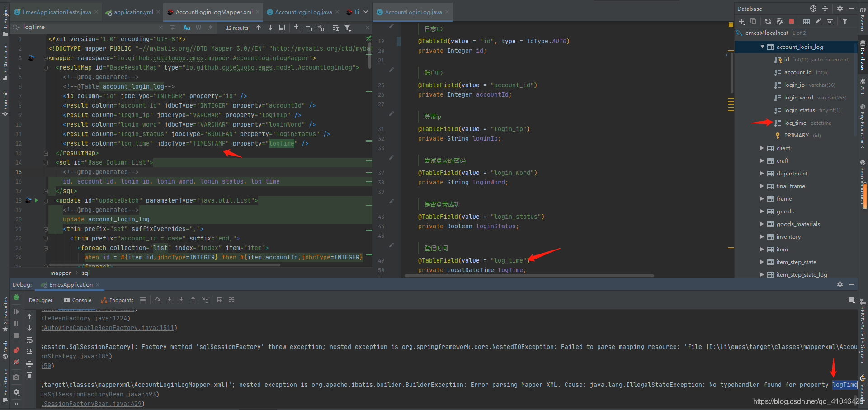The width and height of the screenshot is (868, 410).
Task: Refresh the database tree
Action: [768, 21]
